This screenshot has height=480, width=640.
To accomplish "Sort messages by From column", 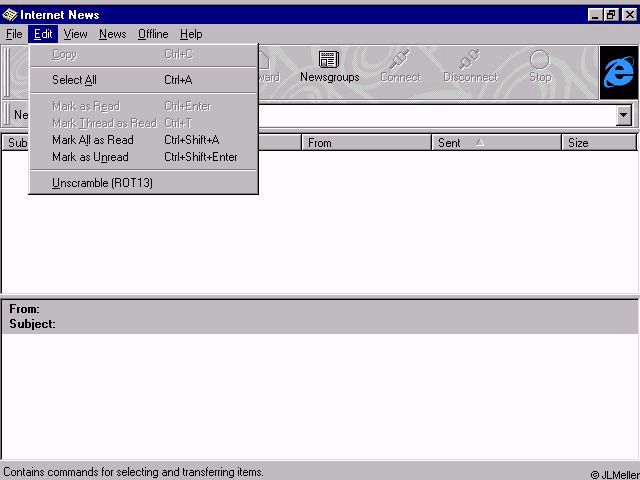I will click(366, 143).
